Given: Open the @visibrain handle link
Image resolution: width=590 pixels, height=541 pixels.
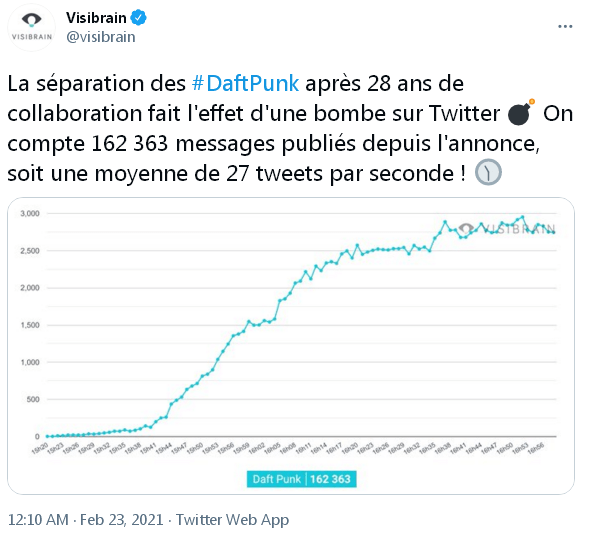Looking at the screenshot, I should click(101, 37).
